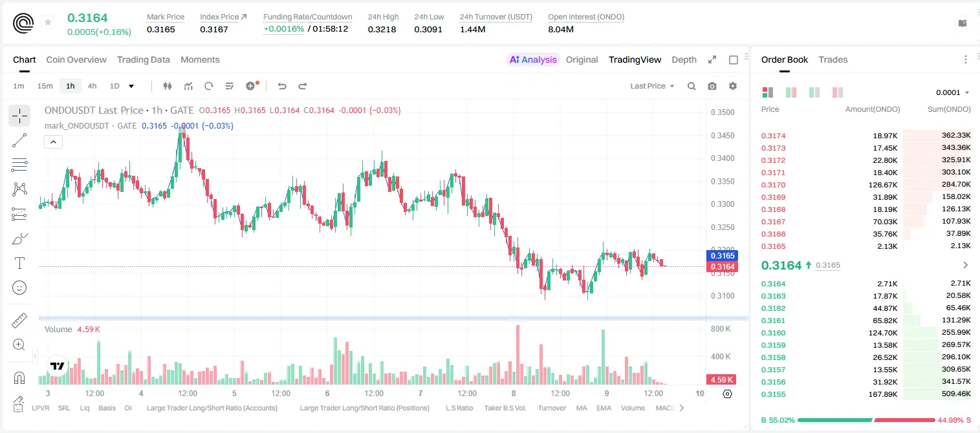This screenshot has width=980, height=433.
Task: Open the emoji sticker tool
Action: pyautogui.click(x=19, y=288)
